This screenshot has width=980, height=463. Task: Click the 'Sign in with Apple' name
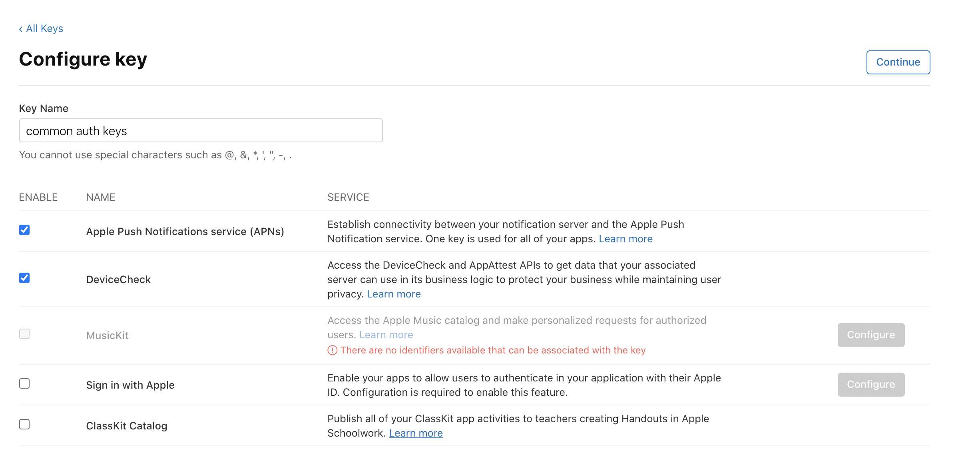(x=130, y=385)
